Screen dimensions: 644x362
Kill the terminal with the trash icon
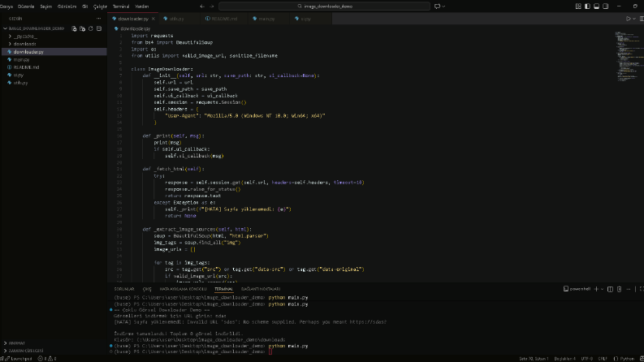point(620,289)
